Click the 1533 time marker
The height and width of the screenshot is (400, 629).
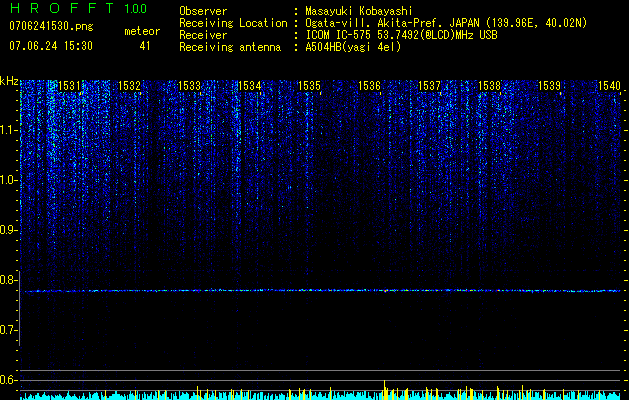point(189,85)
